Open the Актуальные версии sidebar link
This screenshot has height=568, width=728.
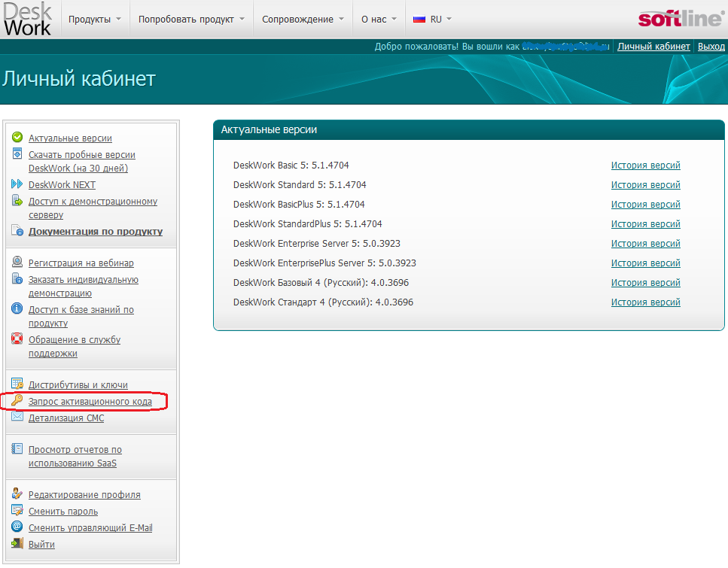tap(70, 138)
